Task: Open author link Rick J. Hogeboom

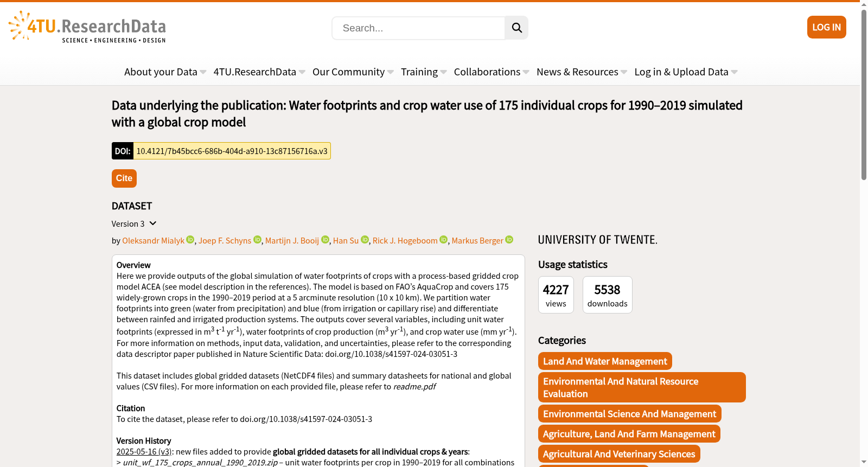Action: [x=405, y=241]
